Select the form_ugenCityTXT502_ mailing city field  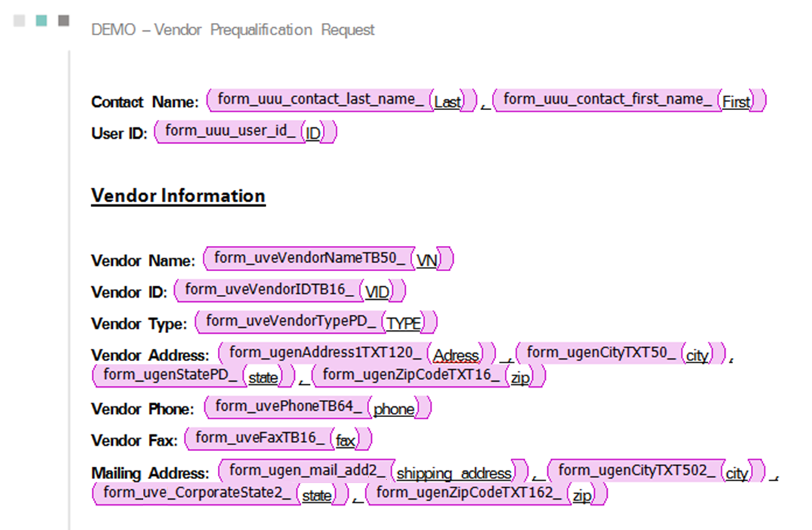(x=736, y=474)
